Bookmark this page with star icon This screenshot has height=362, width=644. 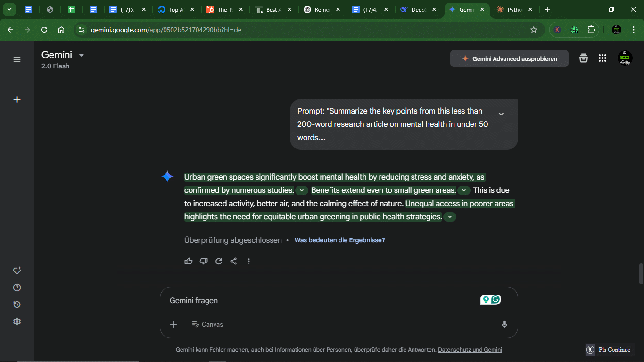(534, 30)
